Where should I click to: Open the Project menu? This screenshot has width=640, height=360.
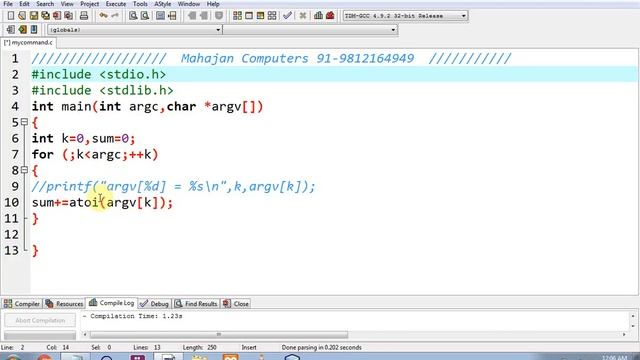(89, 4)
